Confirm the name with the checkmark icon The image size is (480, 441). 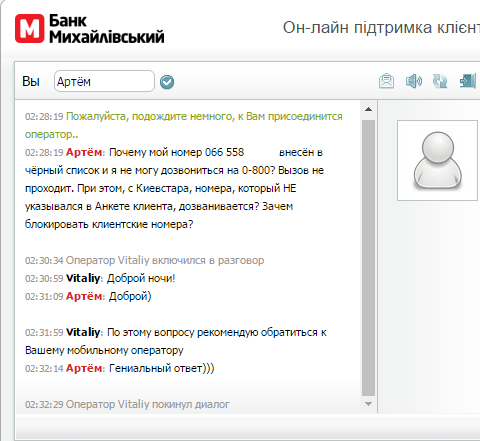coord(167,82)
